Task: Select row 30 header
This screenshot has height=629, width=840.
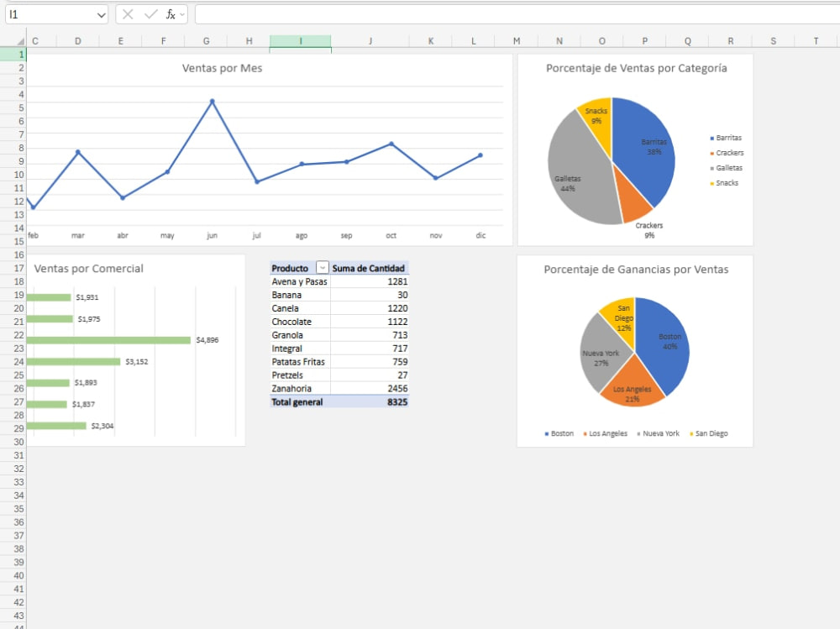Action: (13, 442)
